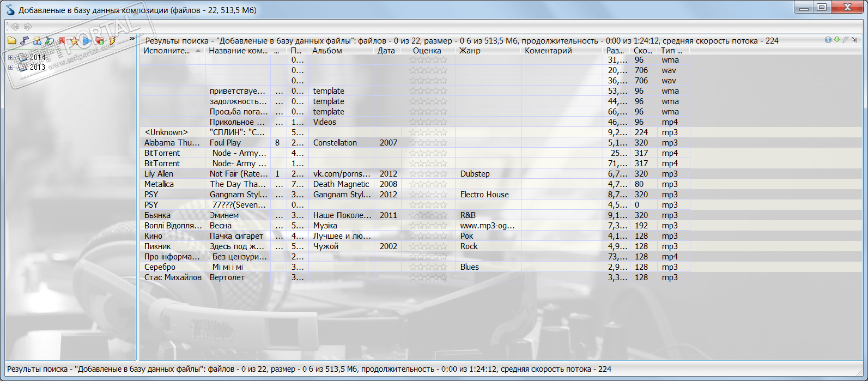Image resolution: width=868 pixels, height=381 pixels.
Task: Click the R&B genre cell
Action: click(488, 215)
